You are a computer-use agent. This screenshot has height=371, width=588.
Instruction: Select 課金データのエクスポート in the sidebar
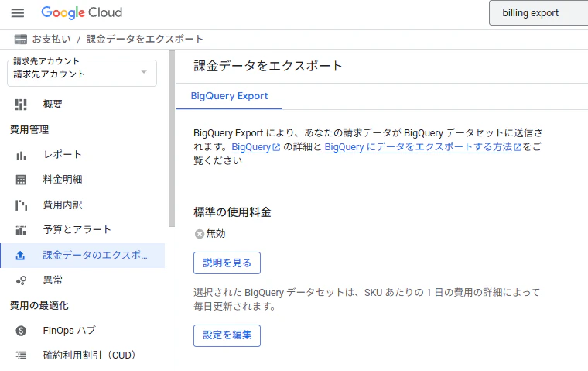(83, 256)
